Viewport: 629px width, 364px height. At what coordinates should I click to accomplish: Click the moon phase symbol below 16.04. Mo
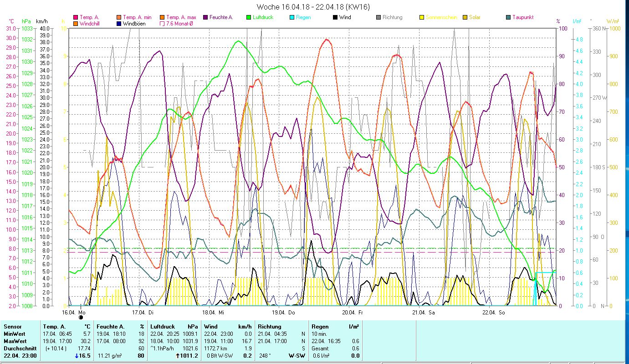(81, 317)
